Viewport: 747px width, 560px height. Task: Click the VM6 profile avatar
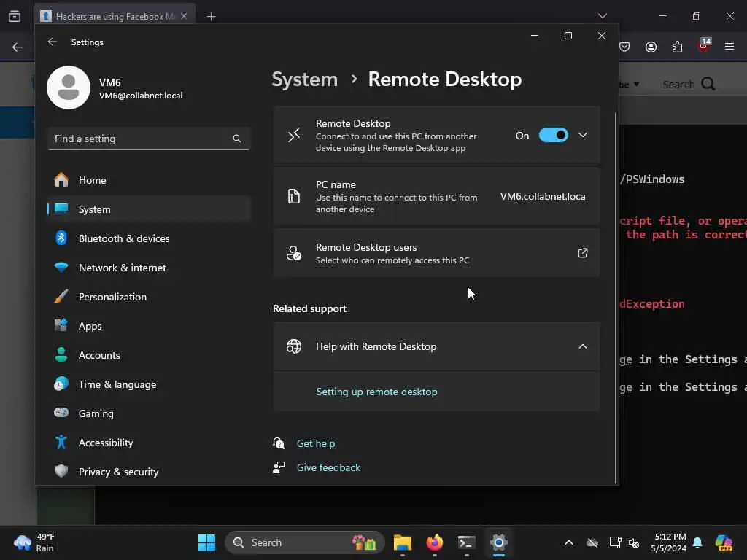tap(69, 87)
